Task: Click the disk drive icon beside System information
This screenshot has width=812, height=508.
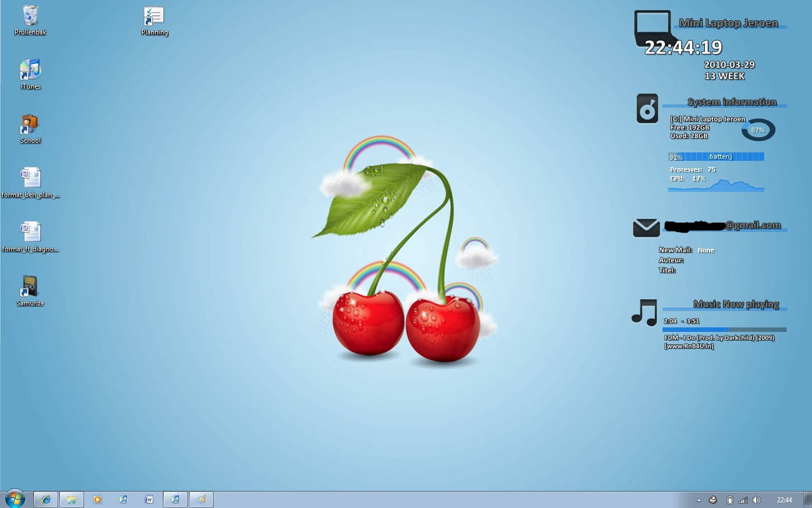Action: click(648, 108)
